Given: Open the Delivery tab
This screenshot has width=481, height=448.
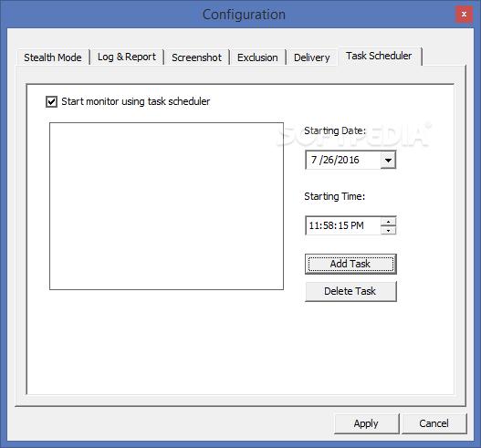Looking at the screenshot, I should 311,57.
